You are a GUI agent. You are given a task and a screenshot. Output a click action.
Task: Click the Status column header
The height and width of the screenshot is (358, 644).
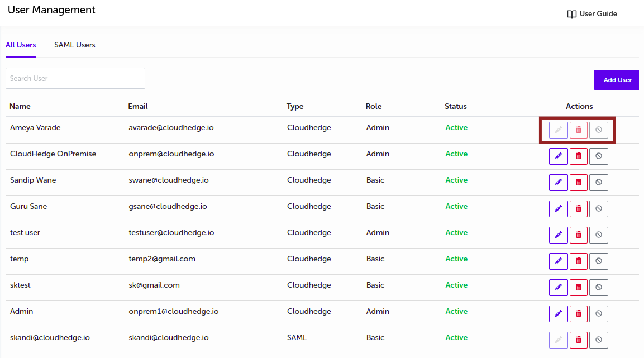click(455, 106)
